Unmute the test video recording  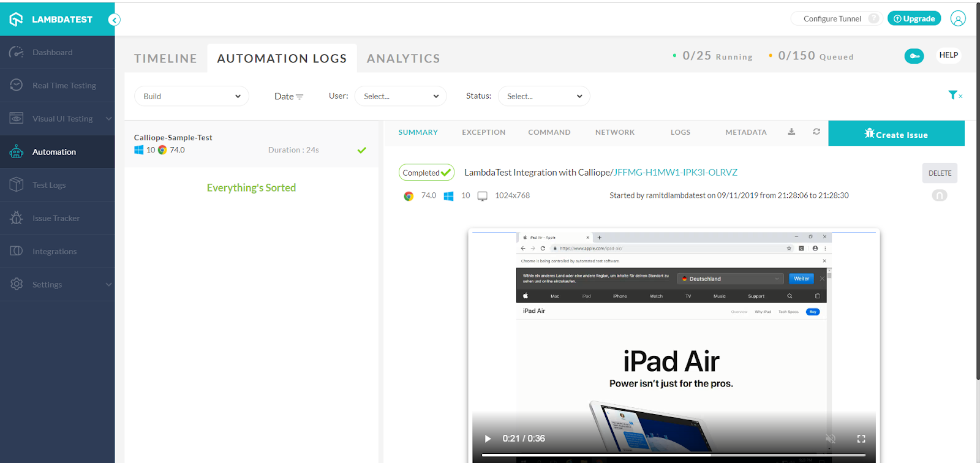click(831, 439)
